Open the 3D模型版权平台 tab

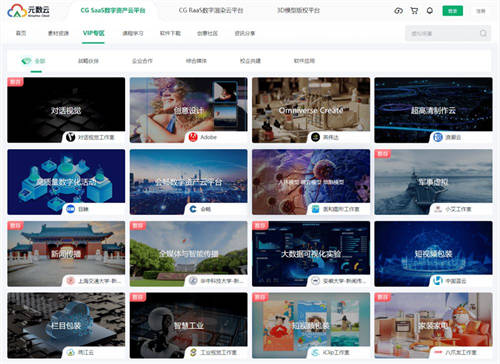click(x=298, y=10)
